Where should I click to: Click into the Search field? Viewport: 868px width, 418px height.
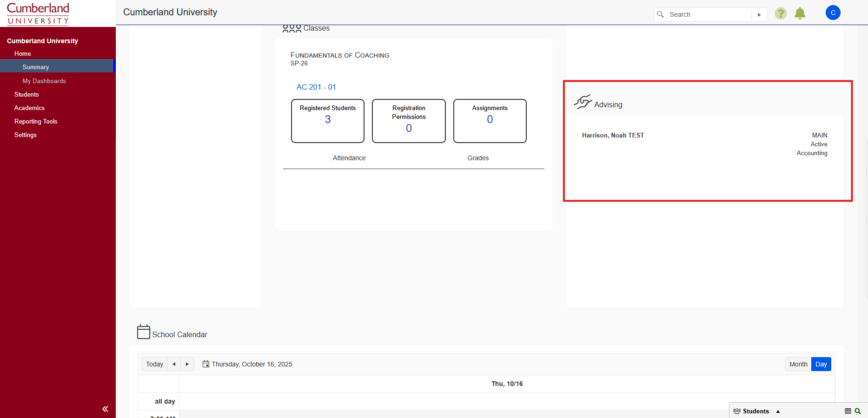709,14
